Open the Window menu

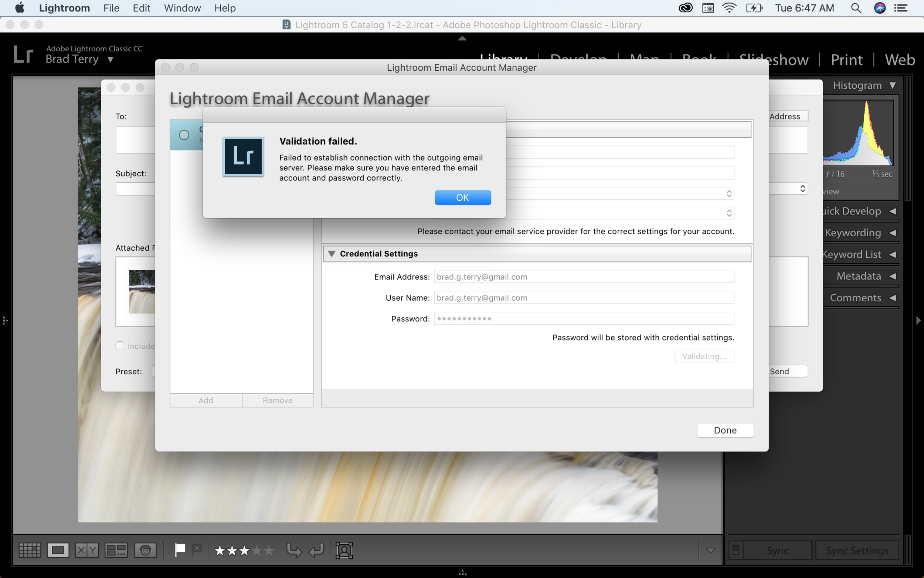click(182, 8)
